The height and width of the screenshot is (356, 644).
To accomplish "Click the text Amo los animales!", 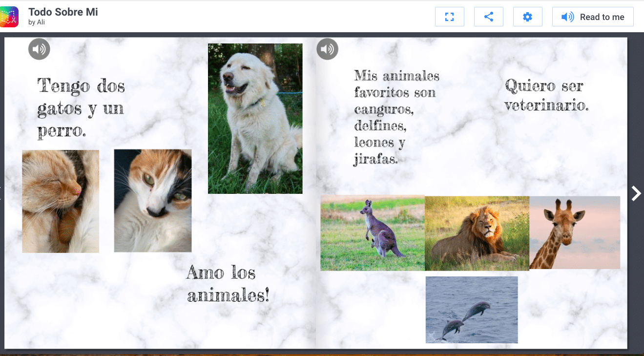I will click(228, 284).
